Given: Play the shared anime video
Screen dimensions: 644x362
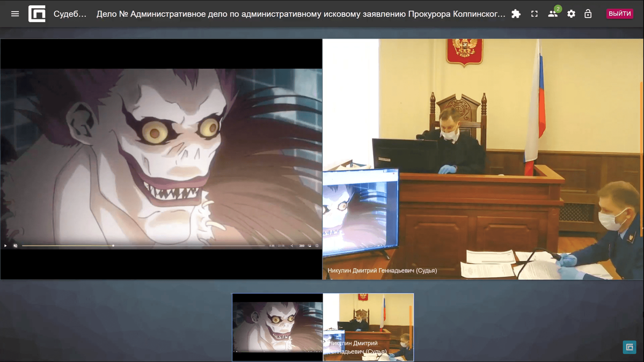Looking at the screenshot, I should (6, 246).
